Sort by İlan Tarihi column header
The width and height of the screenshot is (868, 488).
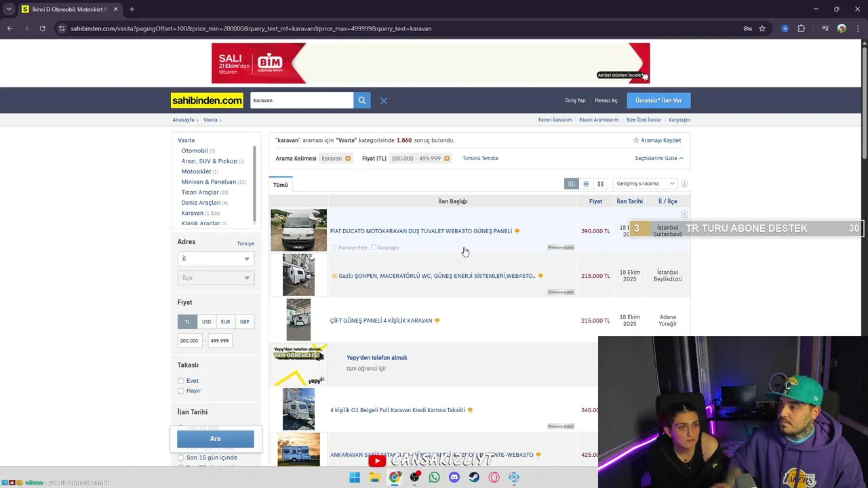pos(629,201)
